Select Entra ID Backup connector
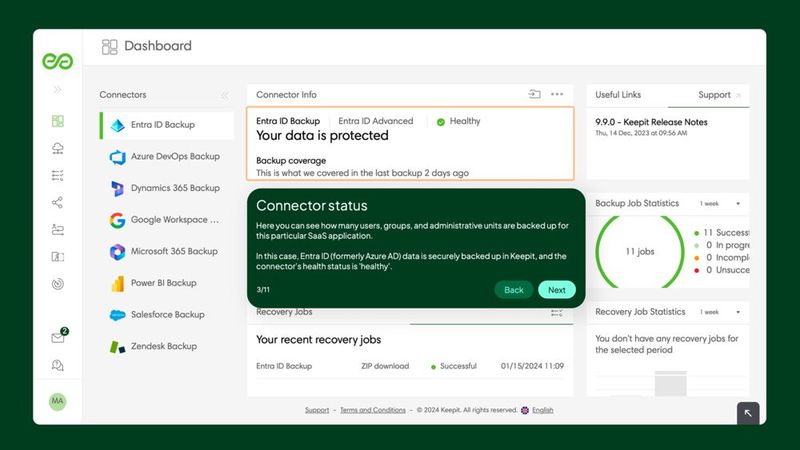 pos(167,125)
